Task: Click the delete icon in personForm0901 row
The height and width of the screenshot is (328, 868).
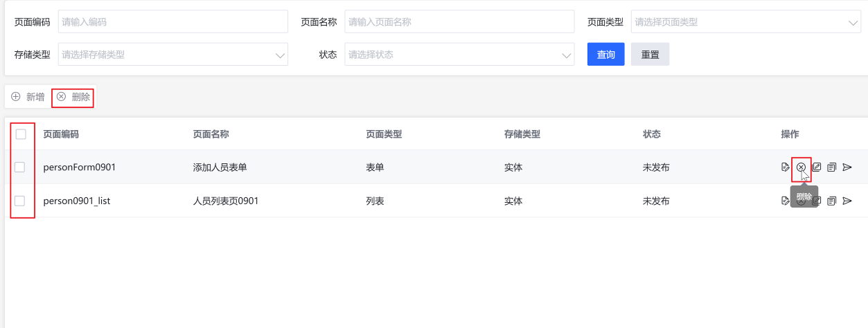Action: click(801, 167)
